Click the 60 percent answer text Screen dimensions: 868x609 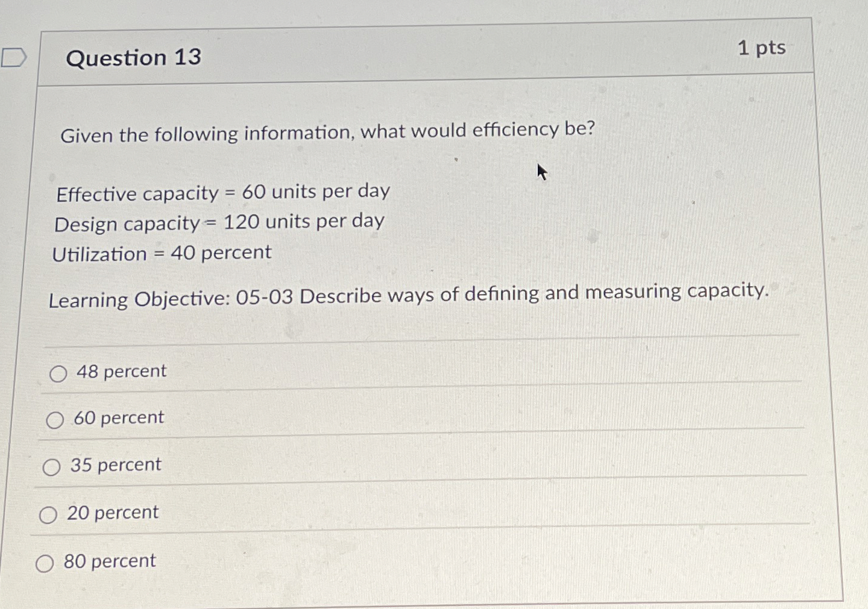[x=119, y=418]
